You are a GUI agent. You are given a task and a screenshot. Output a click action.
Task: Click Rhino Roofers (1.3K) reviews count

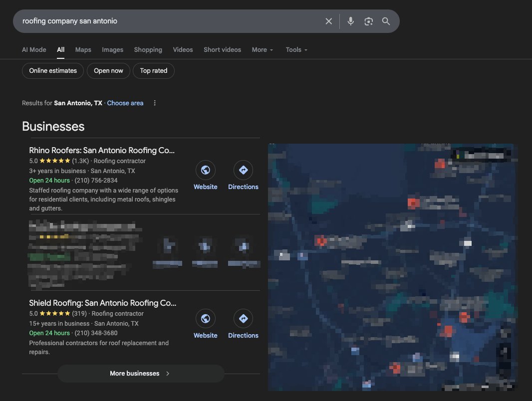point(80,161)
